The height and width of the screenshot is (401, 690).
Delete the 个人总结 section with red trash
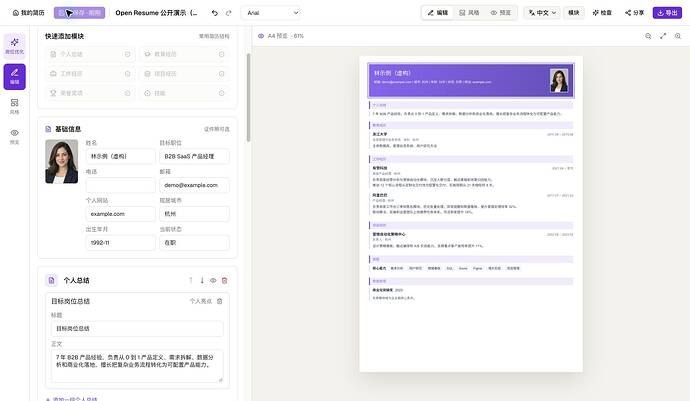coord(224,280)
